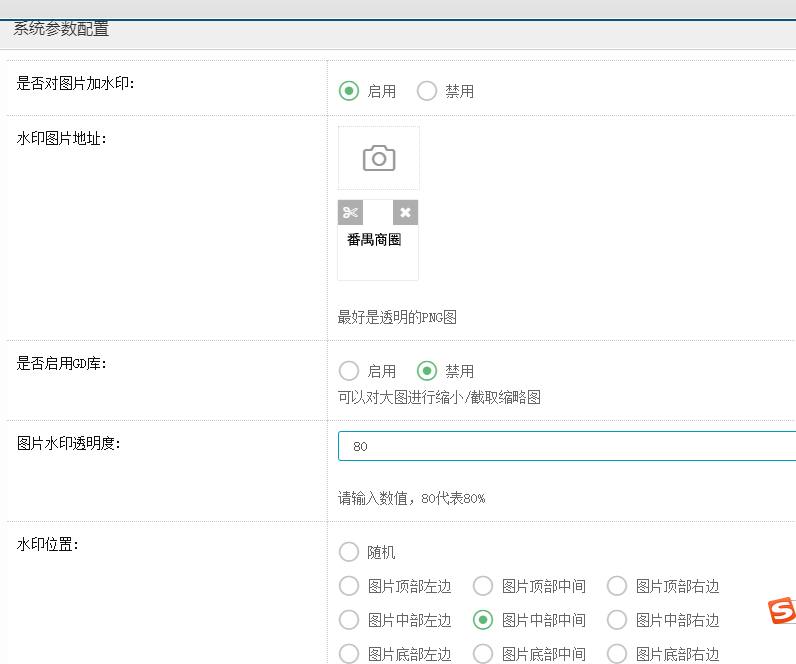796x664 pixels.
Task: Choose the 图片底部左边 position option
Action: click(x=349, y=654)
